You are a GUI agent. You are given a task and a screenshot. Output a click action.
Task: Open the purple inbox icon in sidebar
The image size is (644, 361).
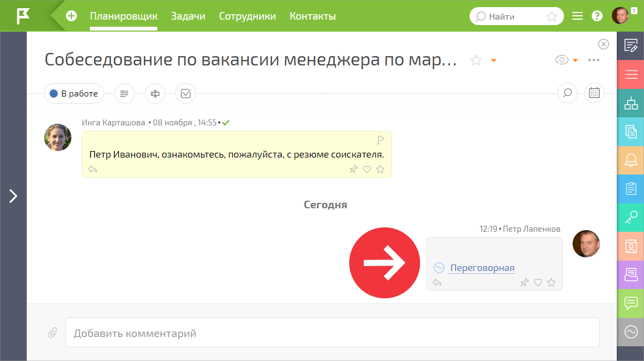coord(630,275)
